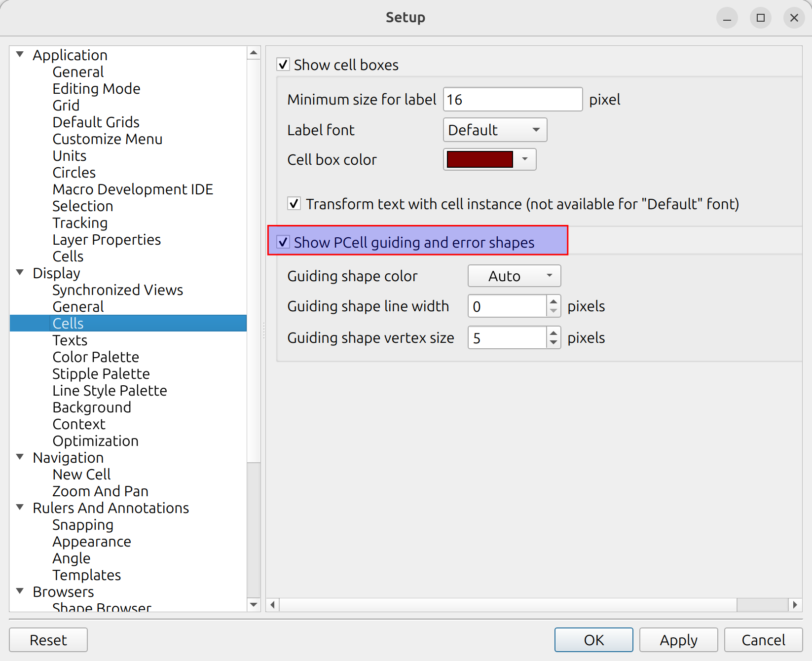The image size is (812, 661).
Task: Click left arrow of horizontal scrollbar
Action: (273, 605)
